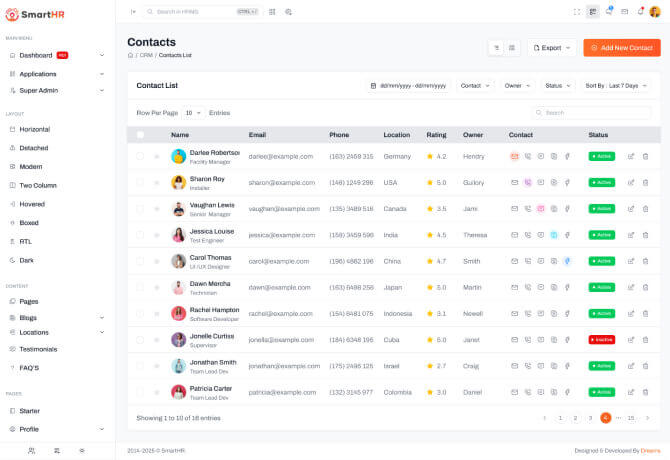670x460 pixels.
Task: Delete Sharon Roy's contact row
Action: click(645, 182)
